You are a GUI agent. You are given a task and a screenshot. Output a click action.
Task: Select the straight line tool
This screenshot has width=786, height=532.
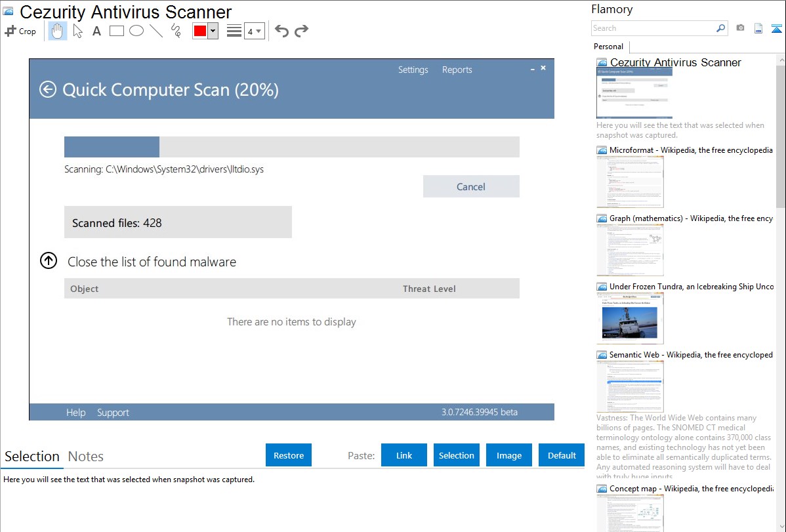coord(156,31)
